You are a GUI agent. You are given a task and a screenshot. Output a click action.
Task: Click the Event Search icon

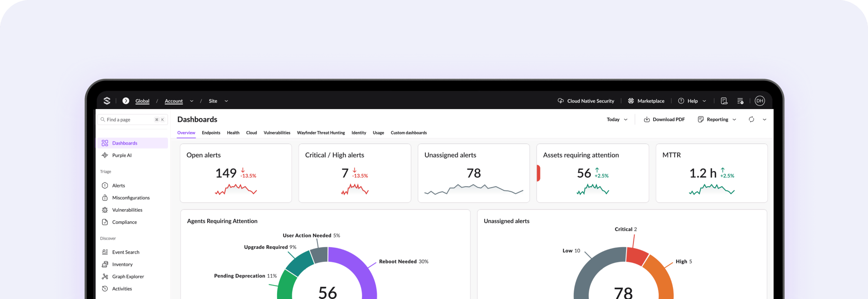[x=105, y=252]
